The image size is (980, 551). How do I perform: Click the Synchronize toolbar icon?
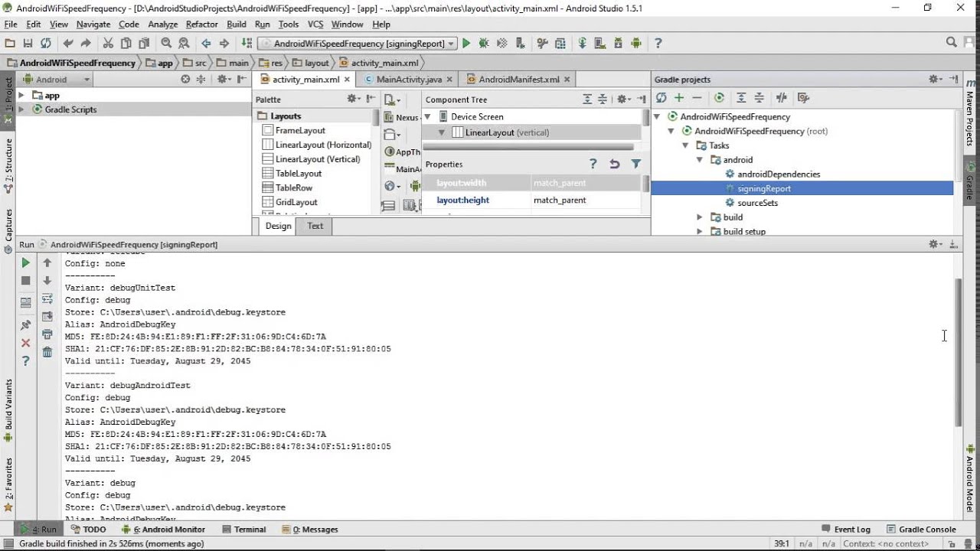coord(46,44)
